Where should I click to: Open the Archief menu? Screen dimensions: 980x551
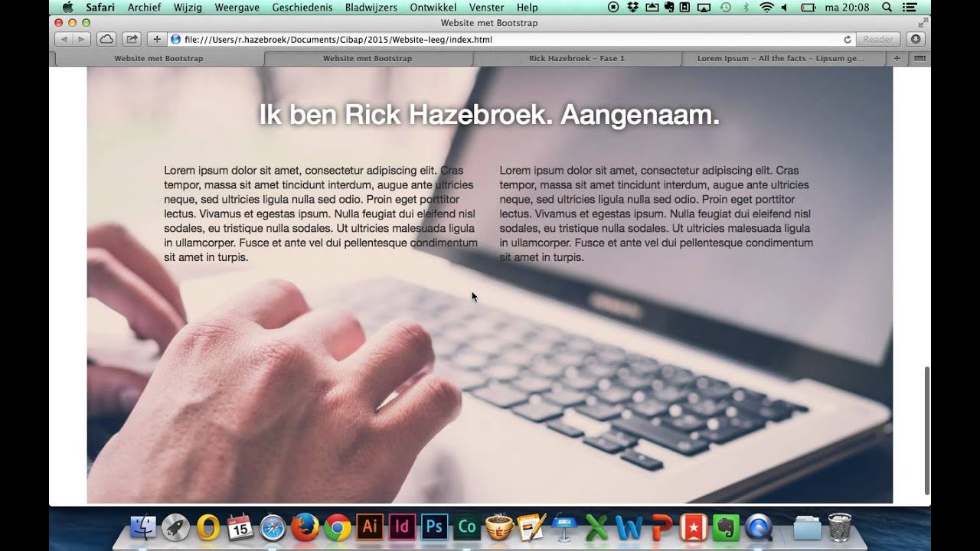click(x=145, y=7)
